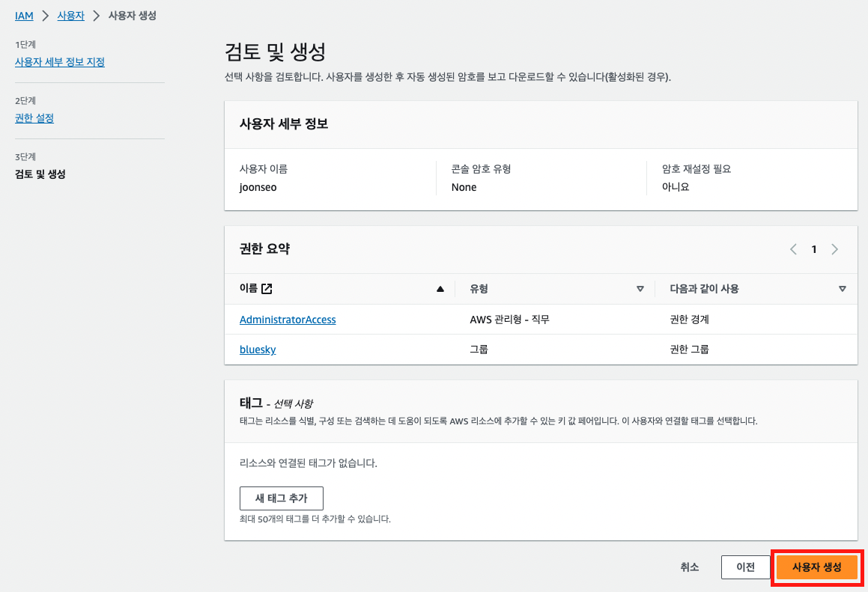868x592 pixels.
Task: Click the step 3 검토 및 생성 label
Action: 40,174
